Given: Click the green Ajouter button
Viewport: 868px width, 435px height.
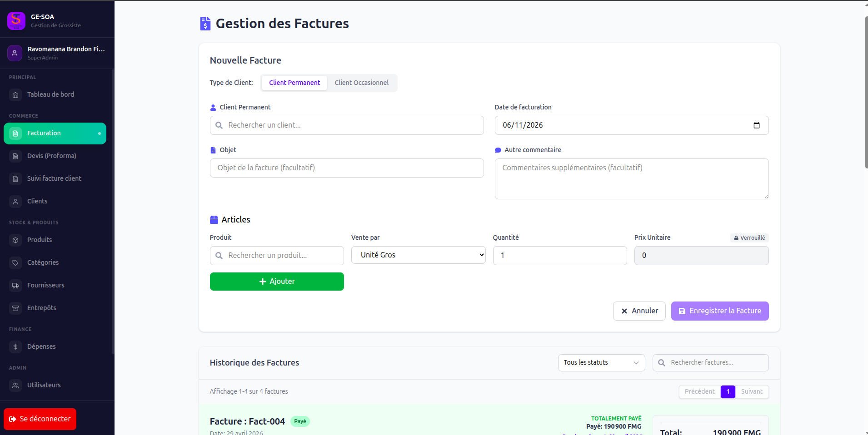Looking at the screenshot, I should (x=277, y=282).
